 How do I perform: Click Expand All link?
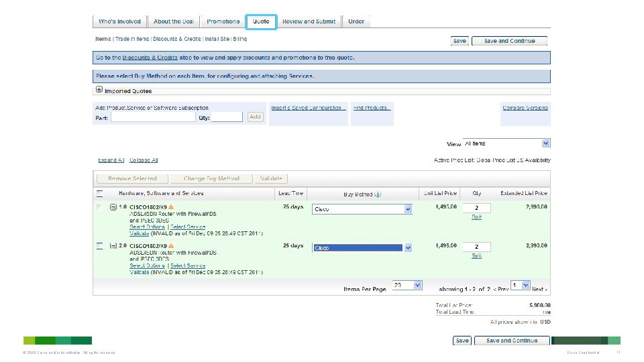pyautogui.click(x=111, y=160)
